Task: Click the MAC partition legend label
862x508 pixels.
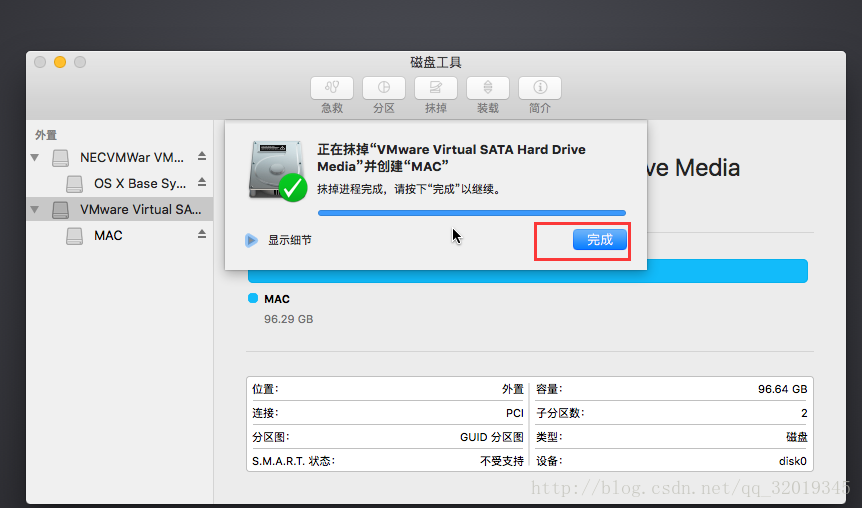Action: 277,299
